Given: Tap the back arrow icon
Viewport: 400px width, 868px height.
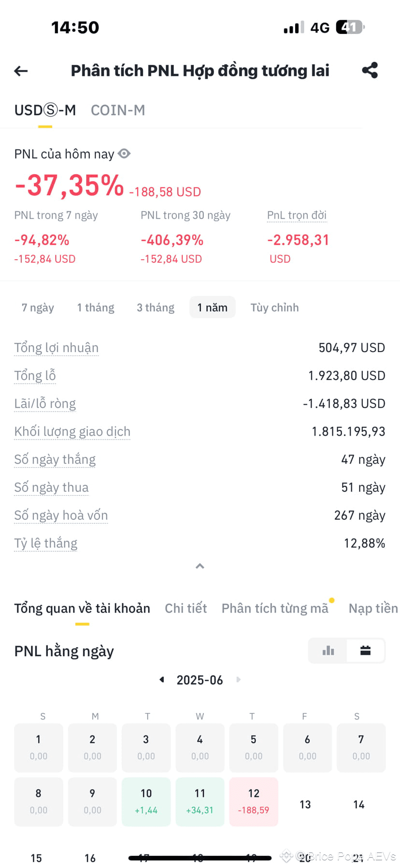Looking at the screenshot, I should (21, 71).
